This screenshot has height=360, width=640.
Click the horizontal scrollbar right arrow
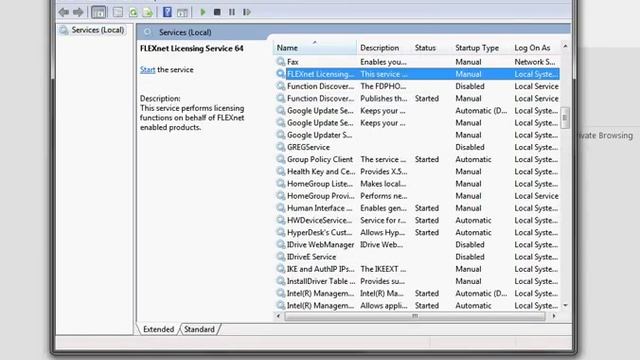pyautogui.click(x=554, y=316)
